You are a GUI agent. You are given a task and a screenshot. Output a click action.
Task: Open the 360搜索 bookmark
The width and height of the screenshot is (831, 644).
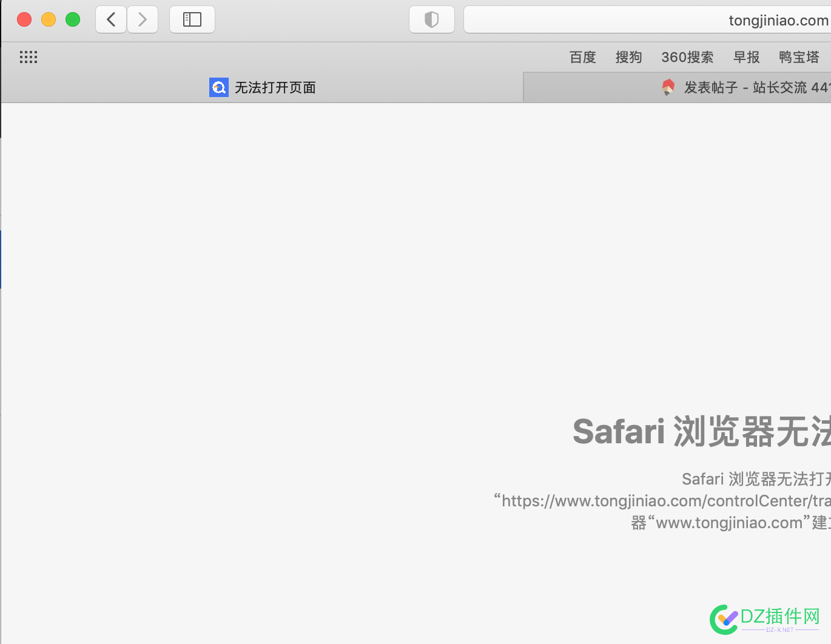[687, 57]
